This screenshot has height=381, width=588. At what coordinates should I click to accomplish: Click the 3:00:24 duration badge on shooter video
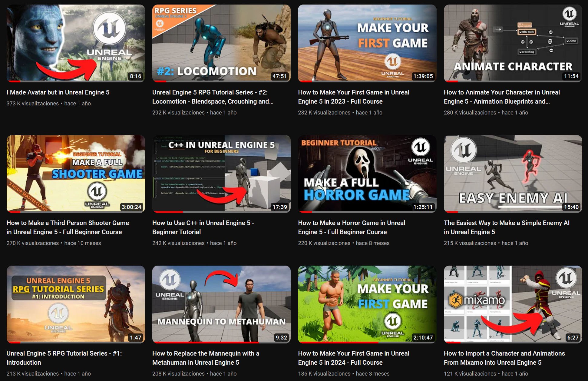tap(131, 207)
